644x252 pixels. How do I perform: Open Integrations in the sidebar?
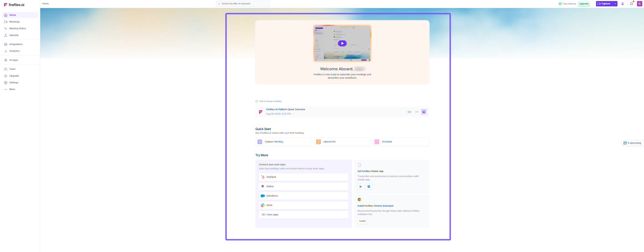tap(20, 44)
